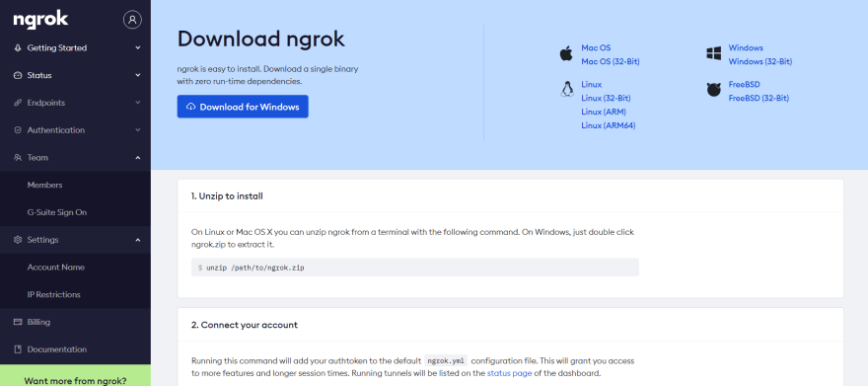Download the FreeBSD version
868x386 pixels.
(744, 85)
